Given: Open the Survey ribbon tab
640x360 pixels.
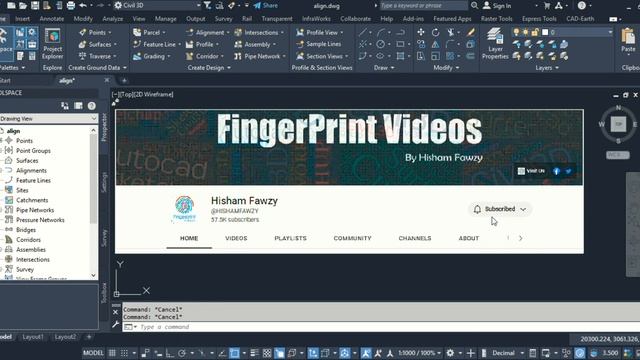Looking at the screenshot, I should [223, 19].
